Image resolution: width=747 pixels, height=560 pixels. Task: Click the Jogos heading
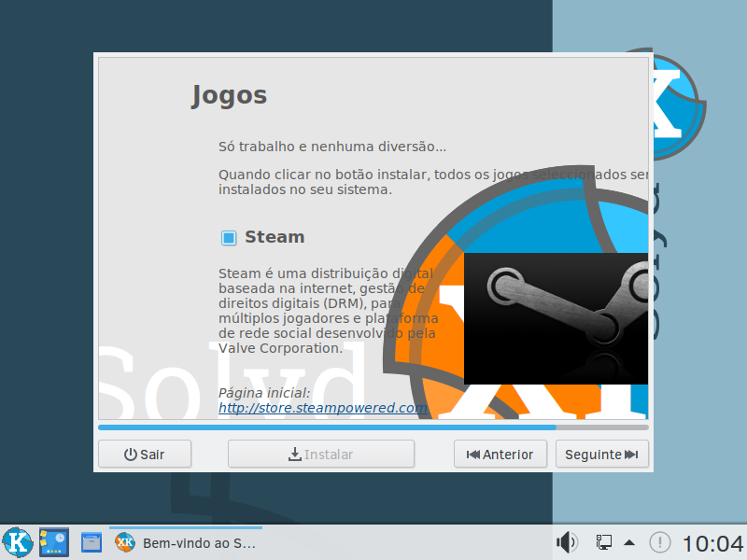coord(229,96)
